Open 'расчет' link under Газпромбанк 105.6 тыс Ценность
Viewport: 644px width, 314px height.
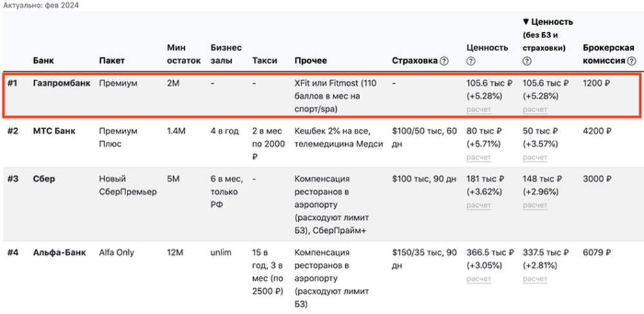point(478,109)
